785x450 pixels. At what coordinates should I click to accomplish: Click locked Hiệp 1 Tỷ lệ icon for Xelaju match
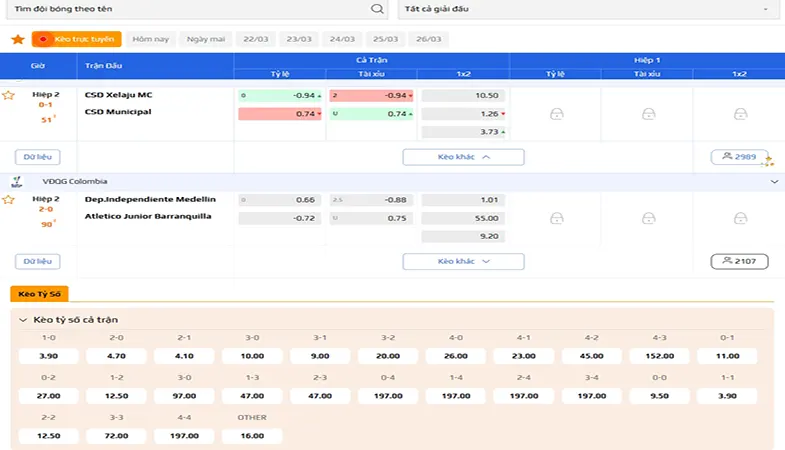(x=557, y=114)
